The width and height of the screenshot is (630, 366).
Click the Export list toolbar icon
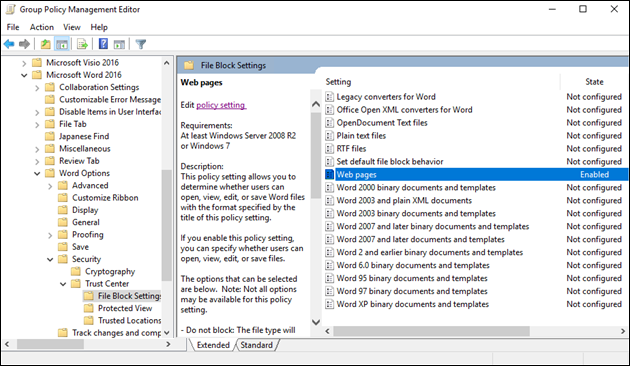coord(82,44)
